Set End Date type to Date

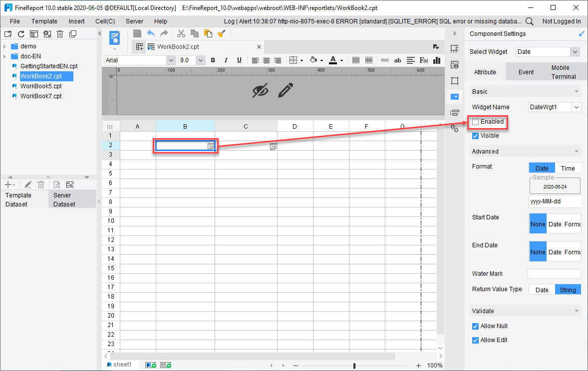[555, 252]
